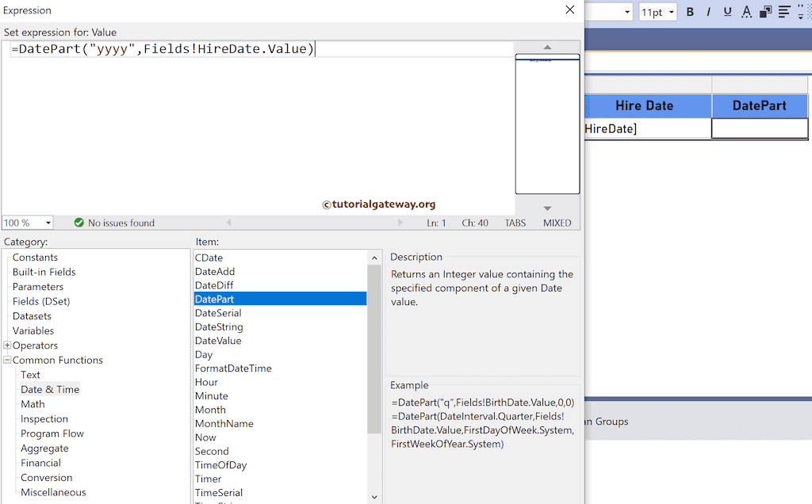
Task: Select the Math category
Action: 33,404
